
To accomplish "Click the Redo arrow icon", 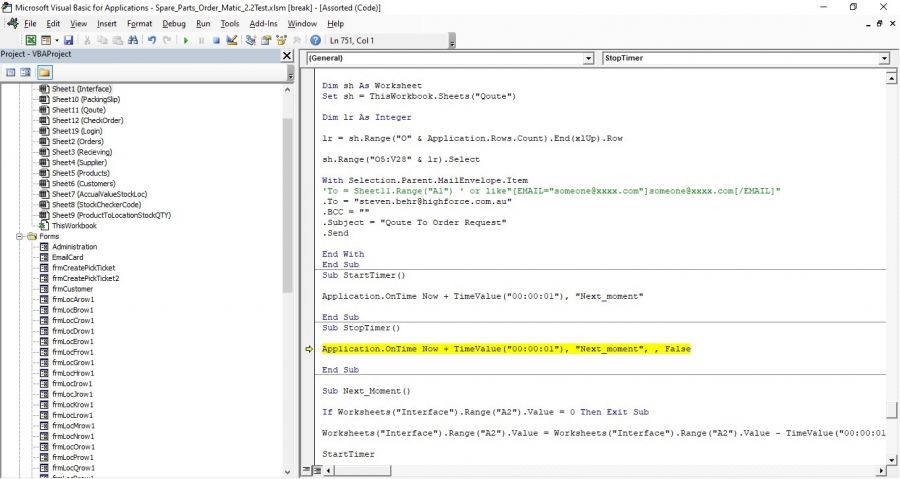I will tap(167, 40).
